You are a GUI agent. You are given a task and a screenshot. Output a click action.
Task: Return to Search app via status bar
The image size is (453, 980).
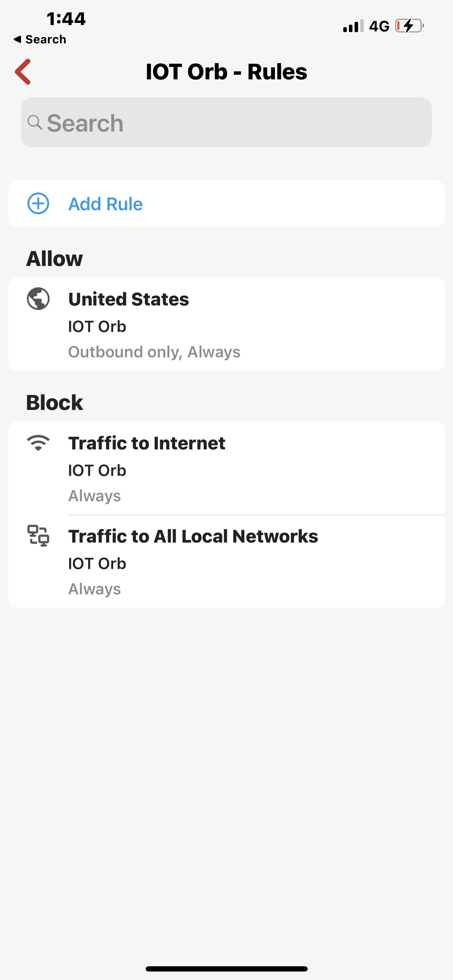point(40,39)
